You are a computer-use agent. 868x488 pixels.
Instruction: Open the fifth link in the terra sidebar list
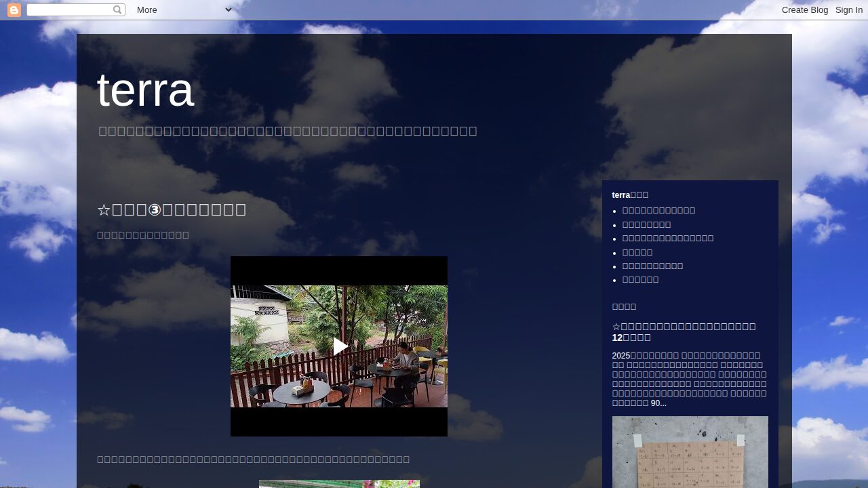point(652,266)
